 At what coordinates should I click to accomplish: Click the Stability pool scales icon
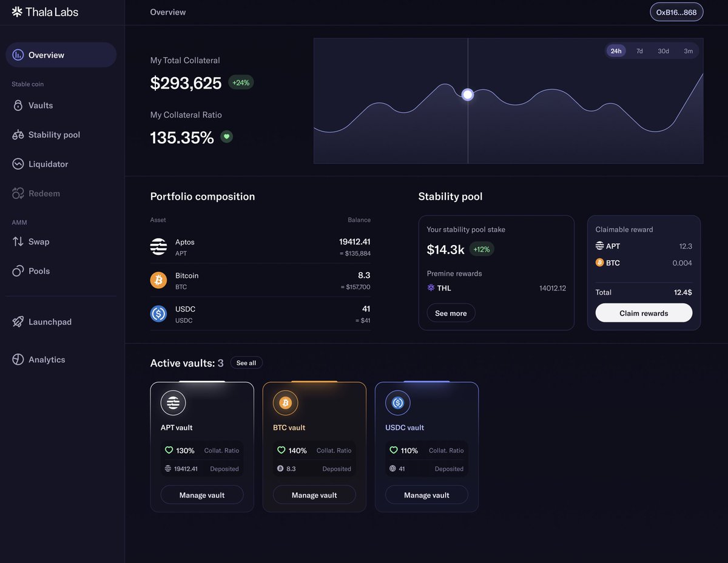pos(18,135)
